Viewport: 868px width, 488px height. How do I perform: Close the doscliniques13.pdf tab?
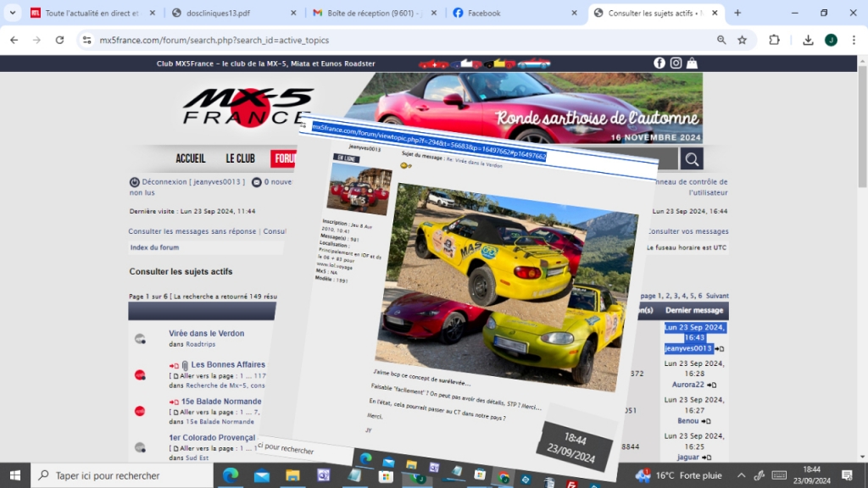click(293, 13)
